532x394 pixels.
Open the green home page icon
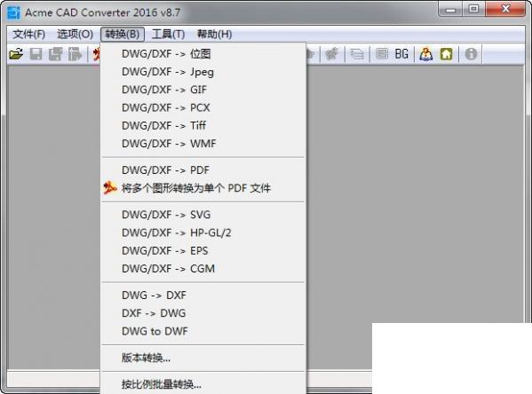(x=446, y=54)
